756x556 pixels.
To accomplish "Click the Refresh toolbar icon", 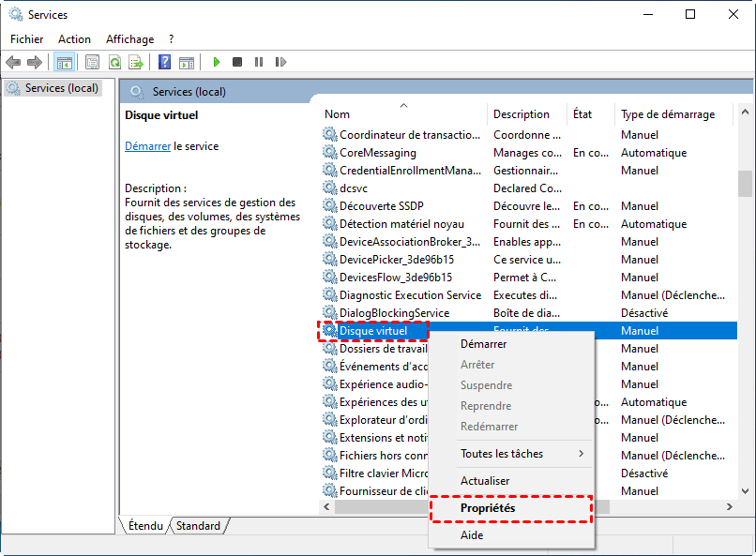I will pyautogui.click(x=114, y=62).
